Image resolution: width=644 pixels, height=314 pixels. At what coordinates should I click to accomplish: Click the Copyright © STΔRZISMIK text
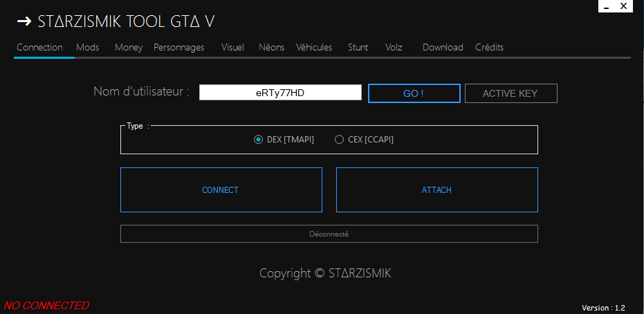pyautogui.click(x=325, y=273)
